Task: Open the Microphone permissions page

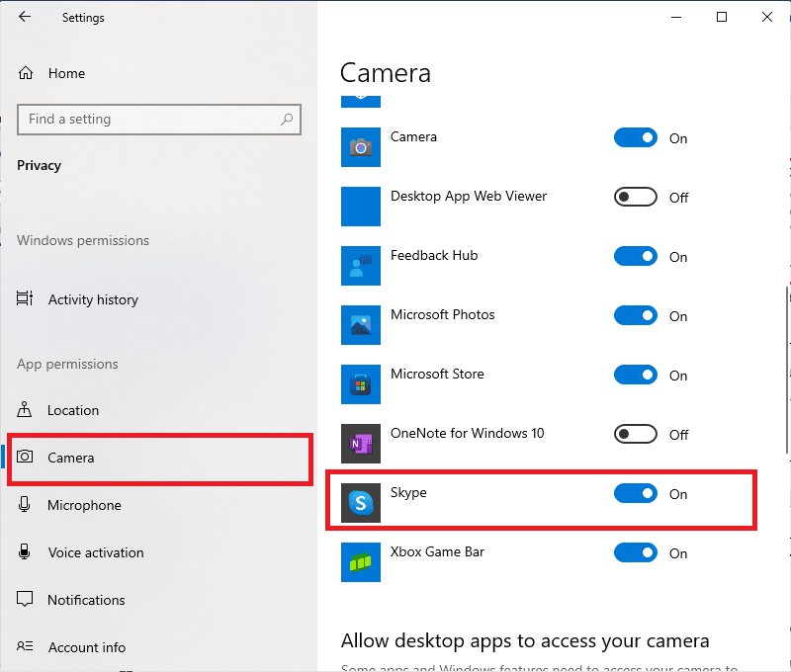Action: 84,505
